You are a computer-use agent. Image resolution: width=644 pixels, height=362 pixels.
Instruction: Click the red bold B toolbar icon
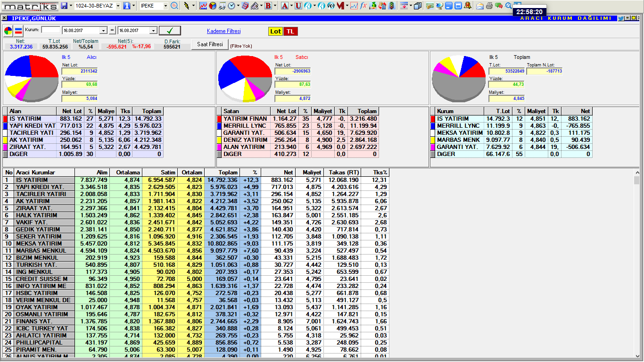point(268,6)
